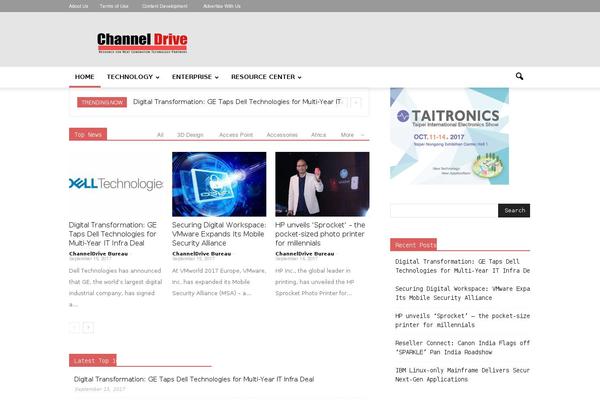Click ChannelDrive Bureau author under VMware article
Image resolution: width=600 pixels, height=400 pixels.
pos(202,253)
